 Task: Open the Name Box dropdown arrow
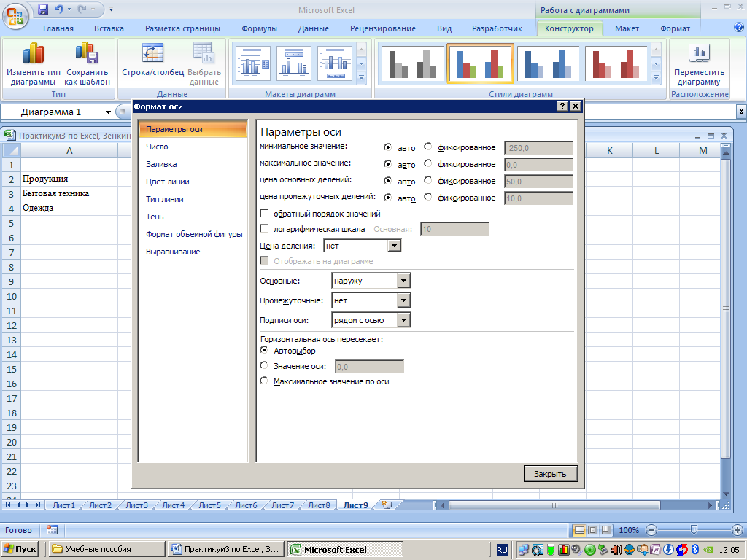pos(108,112)
